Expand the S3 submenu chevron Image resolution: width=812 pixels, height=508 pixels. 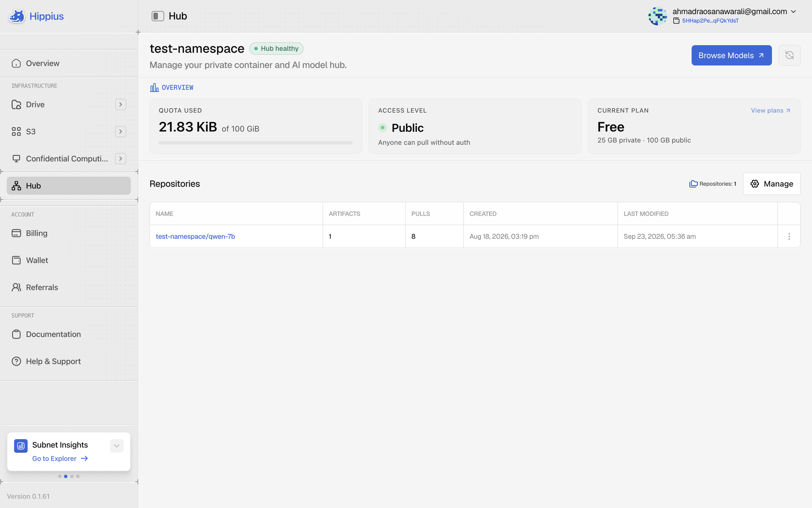point(120,131)
